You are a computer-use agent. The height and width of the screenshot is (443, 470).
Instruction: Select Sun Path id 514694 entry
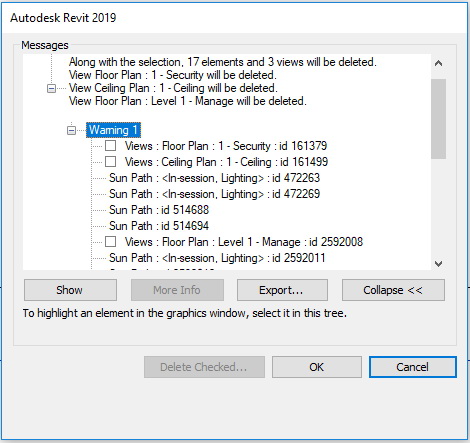(159, 226)
